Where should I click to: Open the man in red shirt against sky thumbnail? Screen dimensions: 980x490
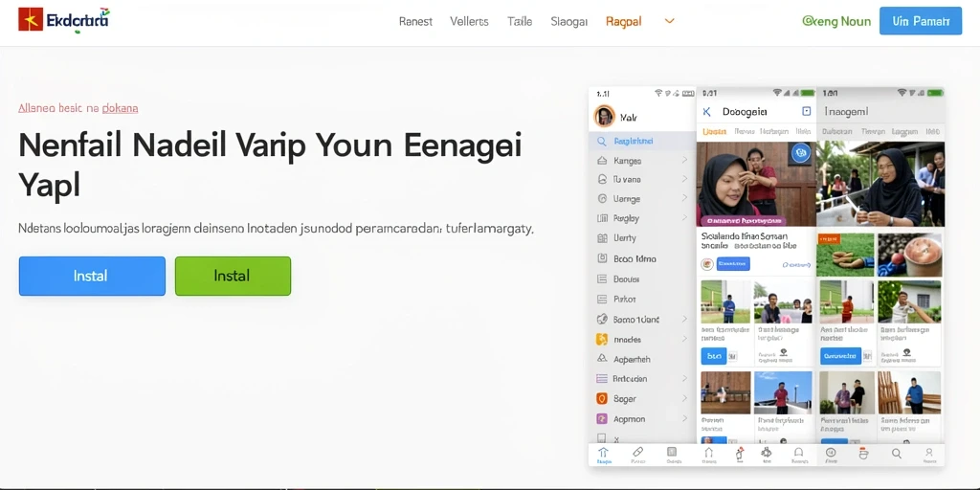783,392
